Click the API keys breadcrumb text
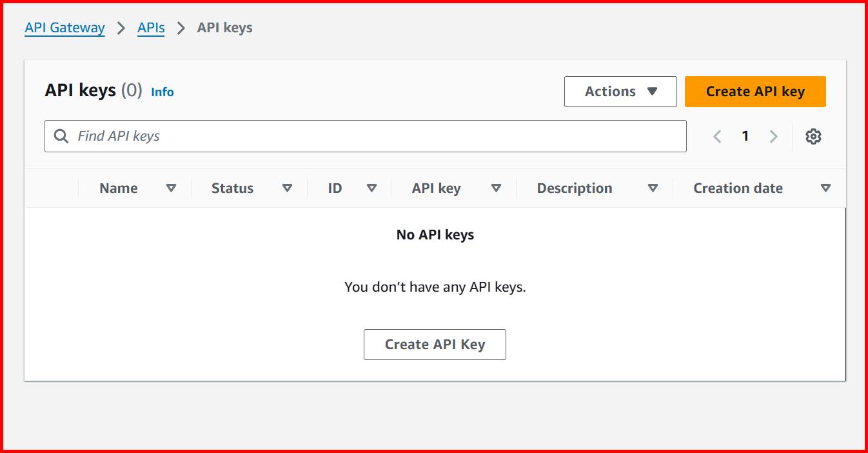The width and height of the screenshot is (868, 453). click(224, 28)
